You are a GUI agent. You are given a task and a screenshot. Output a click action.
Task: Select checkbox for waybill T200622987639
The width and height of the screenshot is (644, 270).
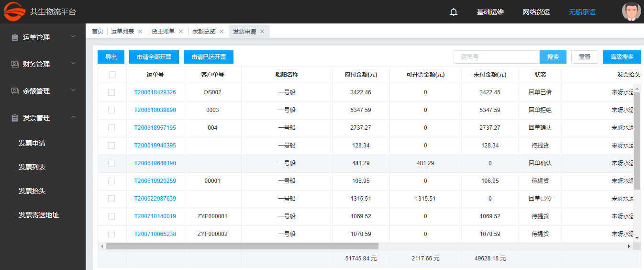coord(111,199)
